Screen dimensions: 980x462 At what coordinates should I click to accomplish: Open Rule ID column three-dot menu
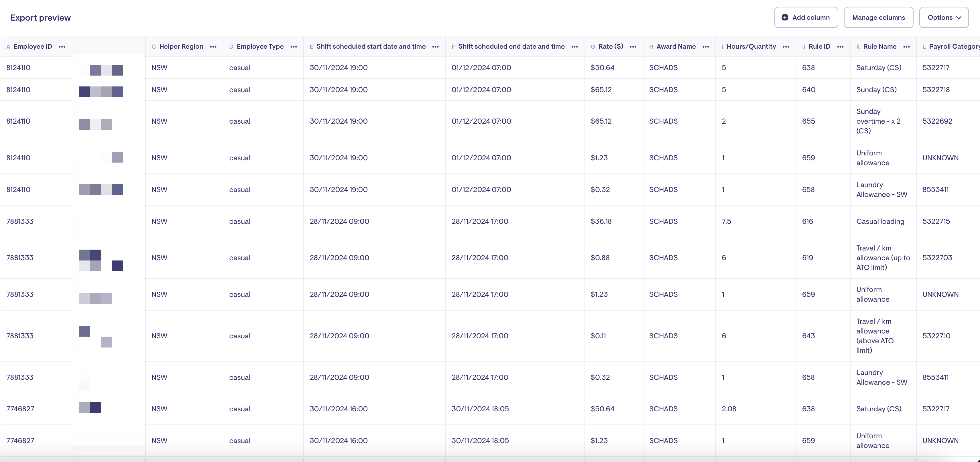click(x=840, y=46)
